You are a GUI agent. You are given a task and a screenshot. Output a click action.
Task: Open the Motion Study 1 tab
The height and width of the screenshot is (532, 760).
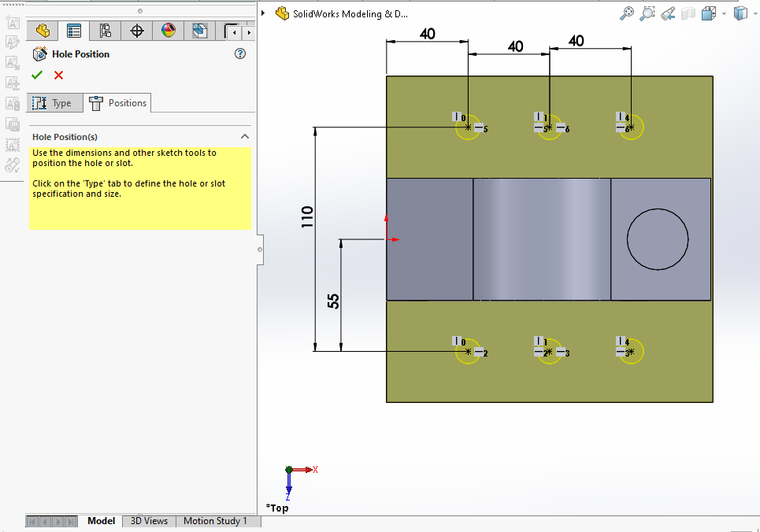coord(215,521)
